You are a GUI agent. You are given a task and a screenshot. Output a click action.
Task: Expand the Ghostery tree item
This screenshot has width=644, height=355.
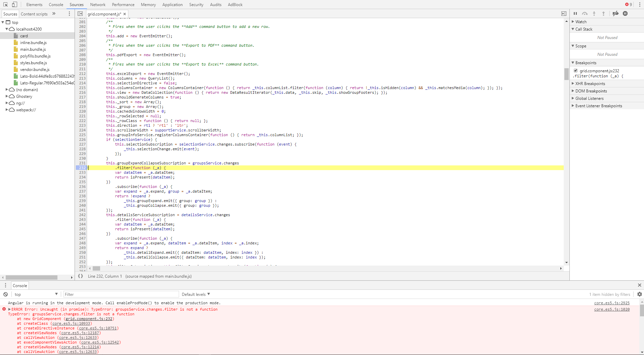tap(7, 96)
